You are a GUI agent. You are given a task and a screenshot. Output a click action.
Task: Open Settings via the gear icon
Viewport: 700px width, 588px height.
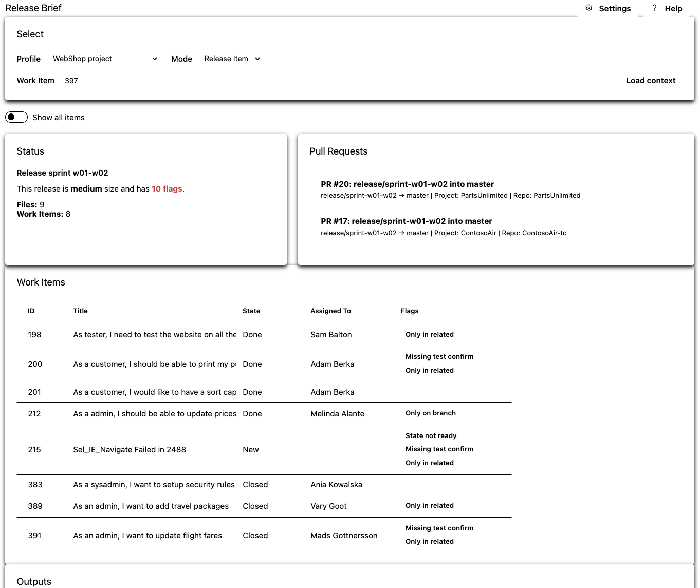tap(589, 8)
